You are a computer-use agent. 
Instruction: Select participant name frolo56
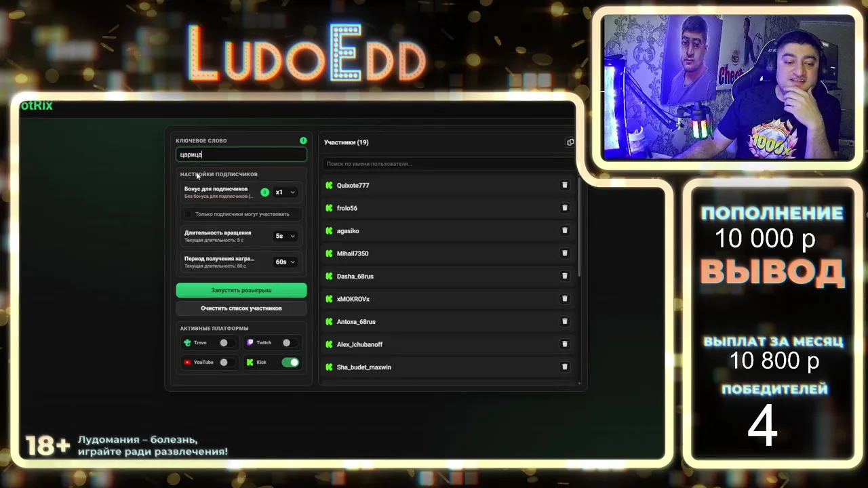click(x=347, y=208)
